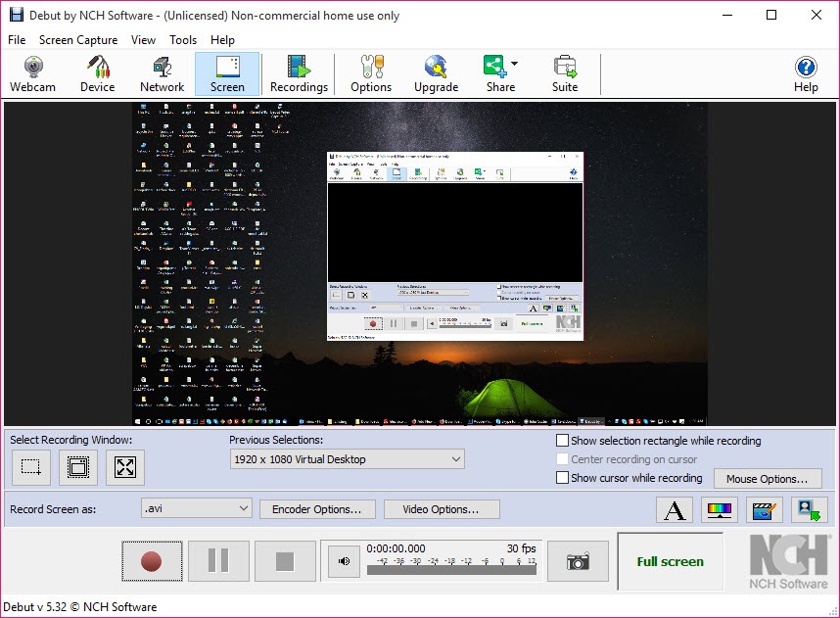Click the 30 fps label

(x=521, y=548)
